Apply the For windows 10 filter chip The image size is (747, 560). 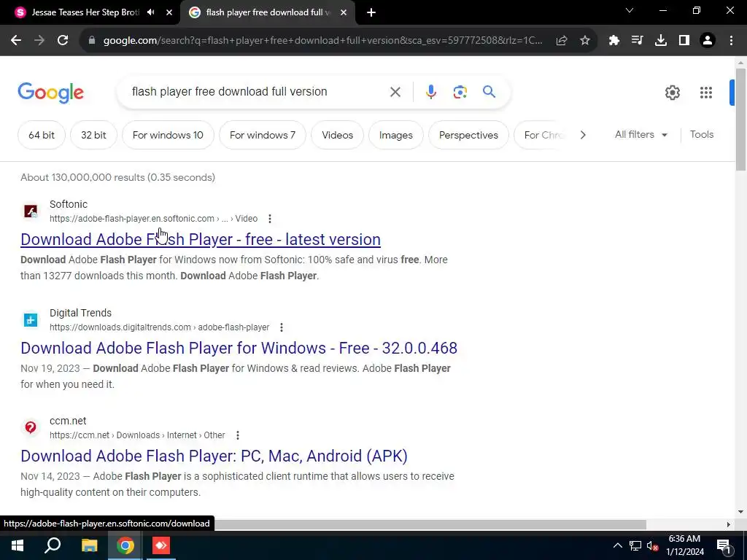pos(168,135)
